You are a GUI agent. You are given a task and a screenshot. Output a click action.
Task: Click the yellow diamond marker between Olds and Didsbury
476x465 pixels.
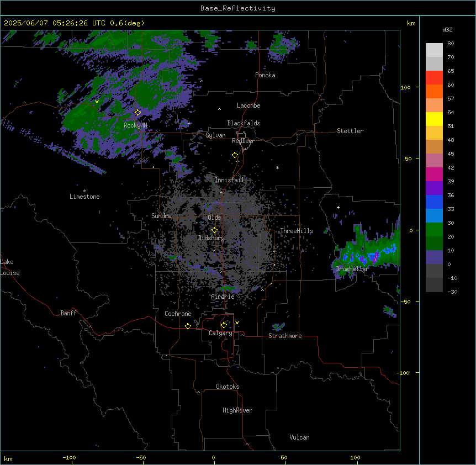(x=214, y=230)
